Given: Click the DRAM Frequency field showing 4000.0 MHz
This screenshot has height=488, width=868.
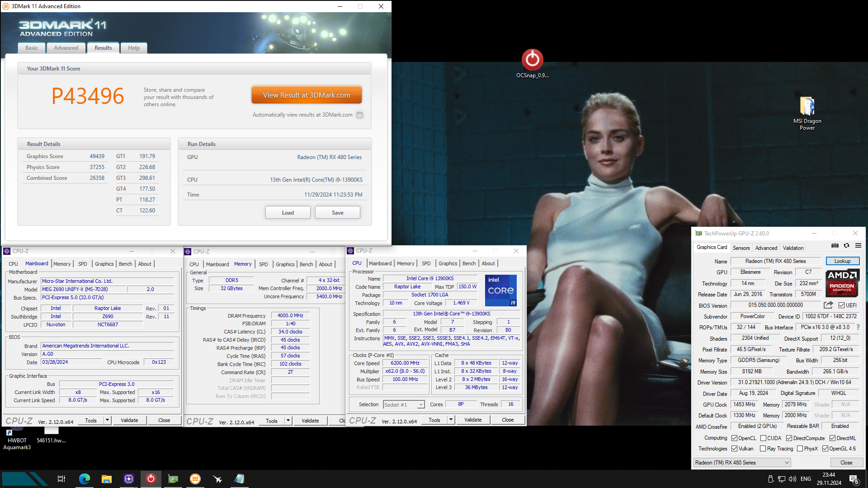Looking at the screenshot, I should click(x=290, y=316).
